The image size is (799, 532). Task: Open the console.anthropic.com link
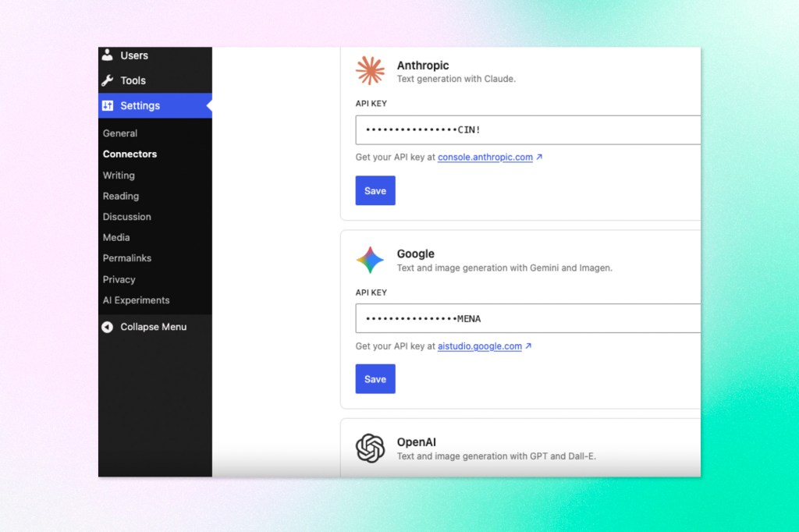point(484,157)
